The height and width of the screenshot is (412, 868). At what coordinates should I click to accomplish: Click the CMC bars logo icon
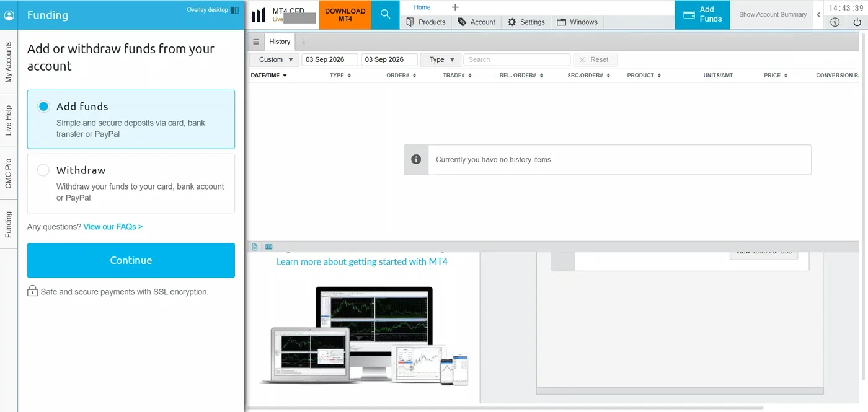click(259, 15)
